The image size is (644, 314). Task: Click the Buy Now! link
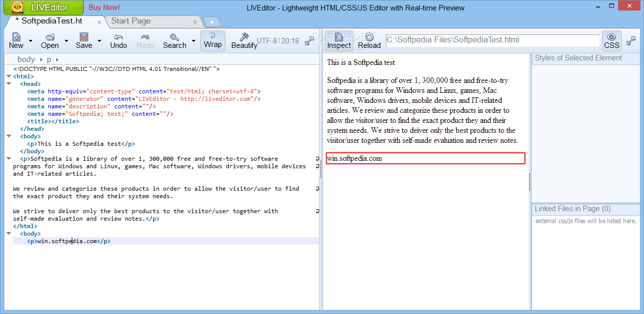[104, 7]
